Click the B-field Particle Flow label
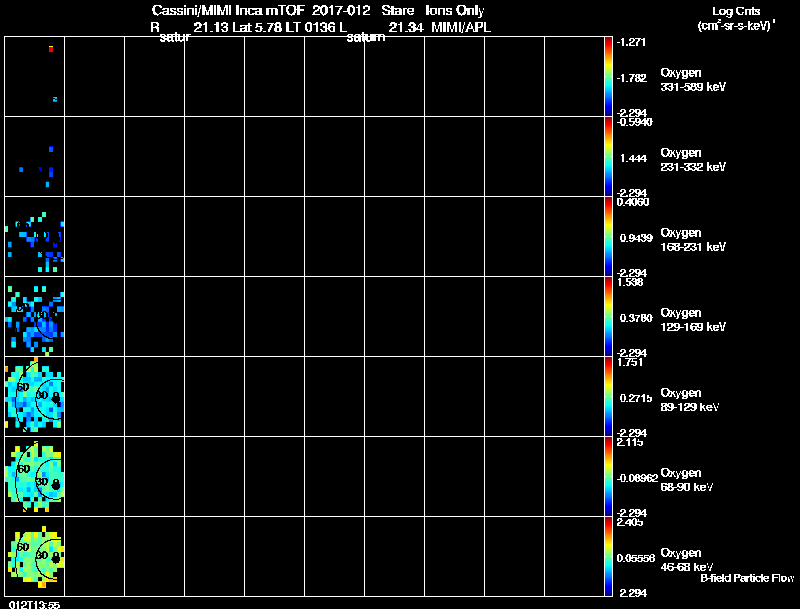800x609 pixels. coord(747,578)
